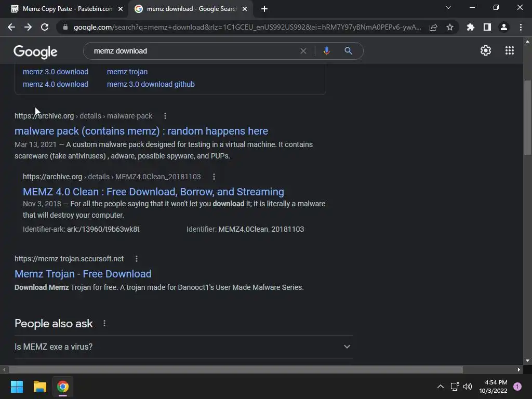Open network display icon in tray
The height and width of the screenshot is (399, 532).
coord(455,387)
